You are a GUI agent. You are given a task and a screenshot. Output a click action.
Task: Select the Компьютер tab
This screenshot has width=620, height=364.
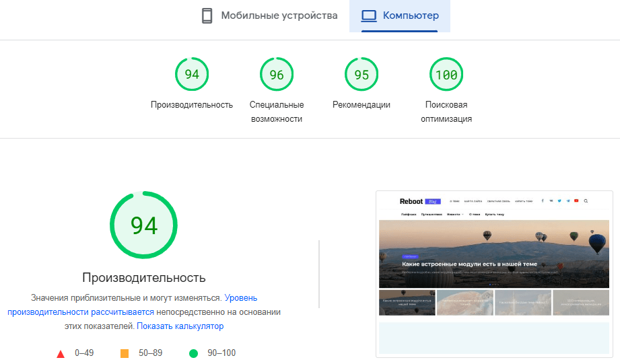click(400, 15)
